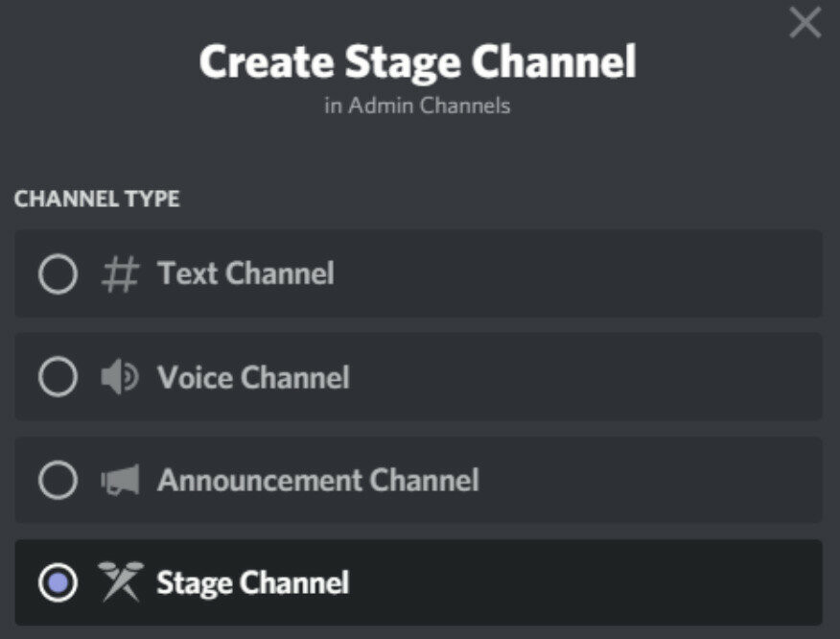Click the "Create Stage Channel" dialog title
Viewport: 840px width, 639px height.
417,62
